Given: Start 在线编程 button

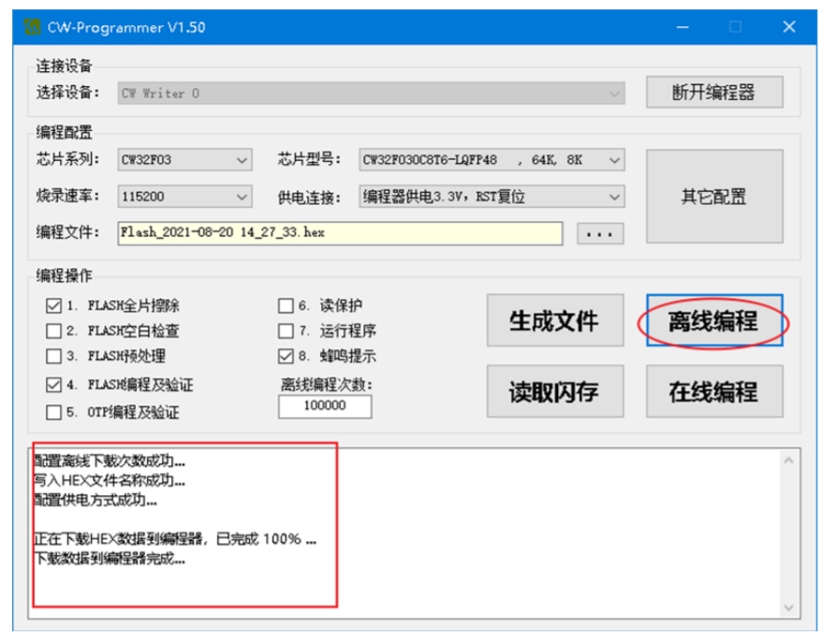Looking at the screenshot, I should (x=714, y=391).
